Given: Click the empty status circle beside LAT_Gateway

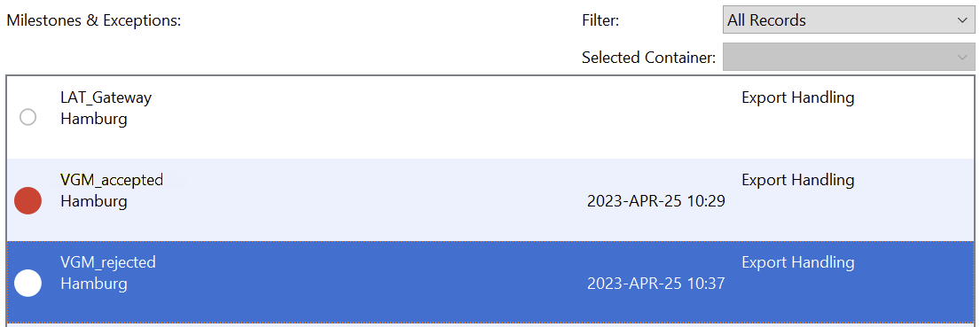Looking at the screenshot, I should (x=27, y=117).
